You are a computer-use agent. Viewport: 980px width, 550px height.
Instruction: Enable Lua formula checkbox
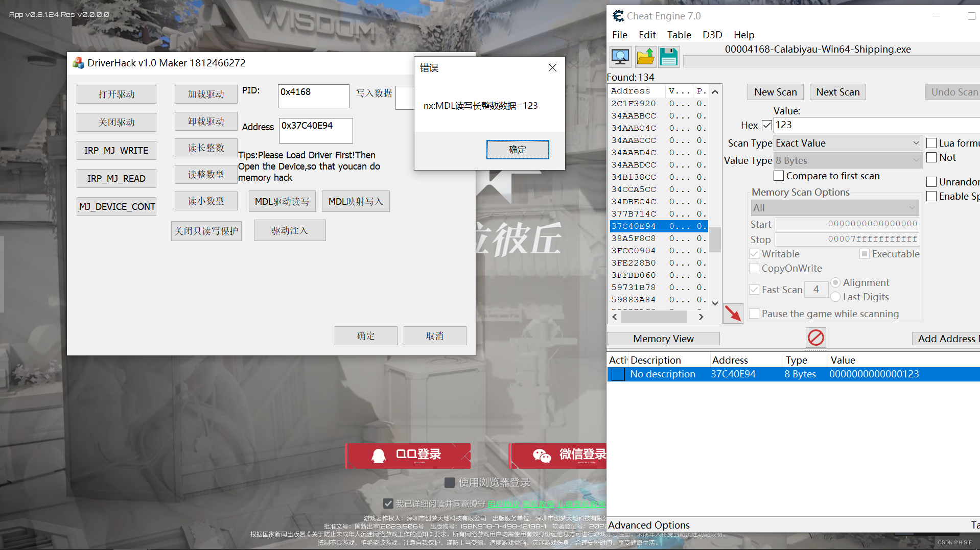(x=931, y=143)
